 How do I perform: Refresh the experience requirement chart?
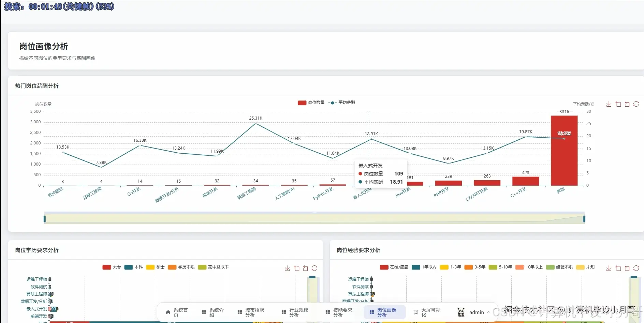click(636, 268)
